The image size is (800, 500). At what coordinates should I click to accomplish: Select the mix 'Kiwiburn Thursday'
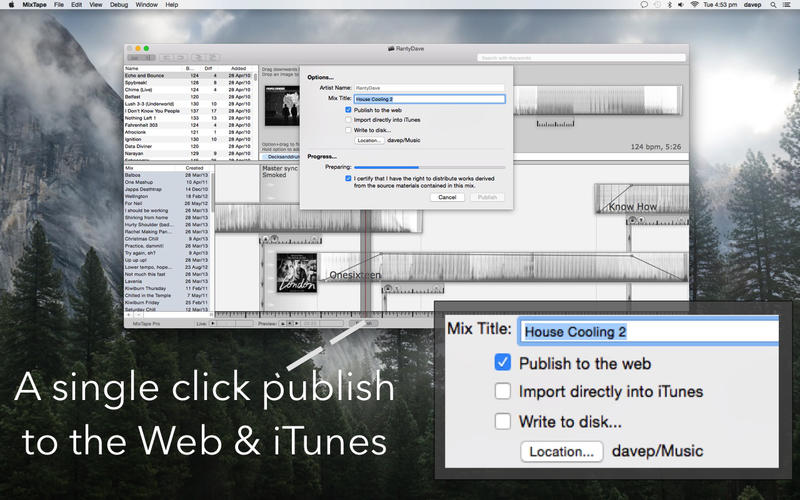coord(167,288)
